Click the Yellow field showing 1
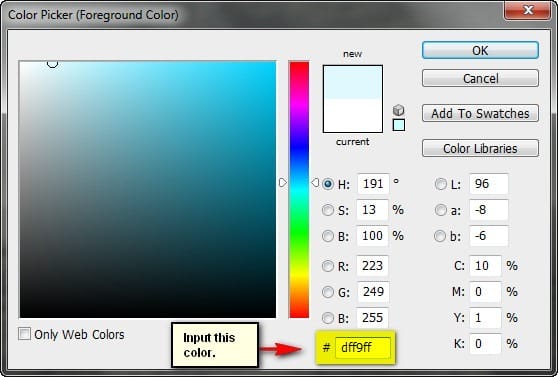Image resolution: width=558 pixels, height=377 pixels. click(x=485, y=318)
